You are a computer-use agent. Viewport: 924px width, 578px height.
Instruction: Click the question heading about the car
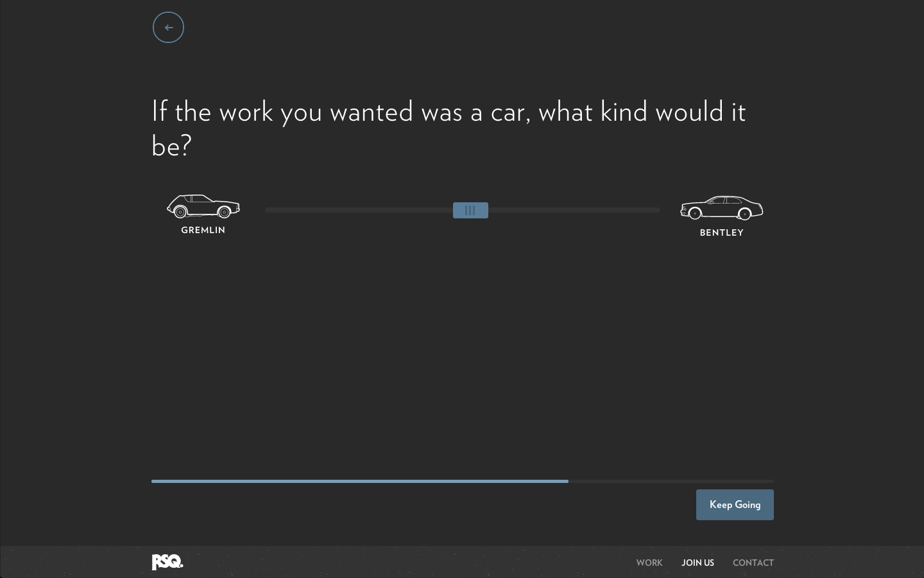pos(449,128)
